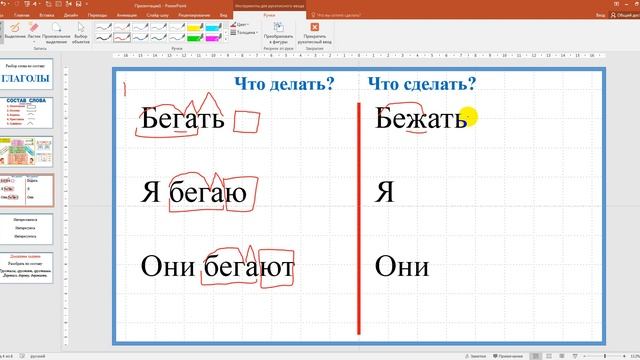
Task: Click the word 'Бежать' on slide
Action: click(x=421, y=118)
